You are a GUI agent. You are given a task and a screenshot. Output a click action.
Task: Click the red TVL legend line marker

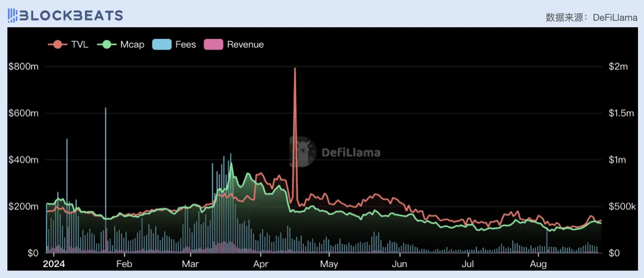(58, 45)
